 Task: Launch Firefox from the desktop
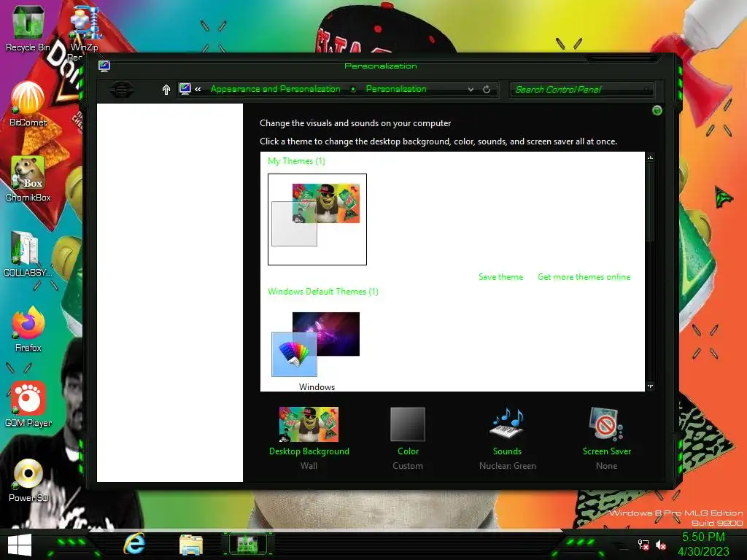28,329
